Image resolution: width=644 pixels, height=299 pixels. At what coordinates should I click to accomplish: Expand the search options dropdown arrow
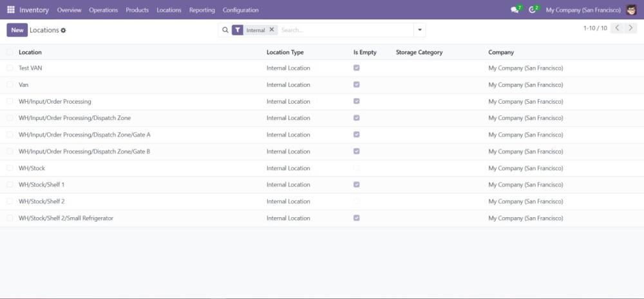420,30
